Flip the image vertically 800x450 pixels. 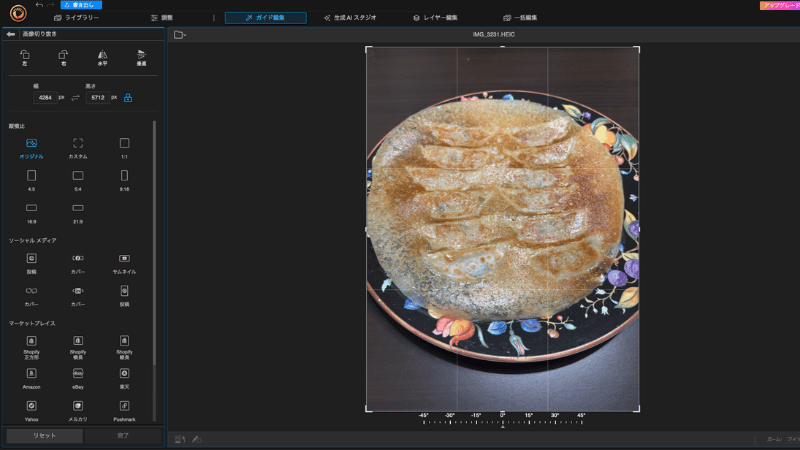pos(141,58)
